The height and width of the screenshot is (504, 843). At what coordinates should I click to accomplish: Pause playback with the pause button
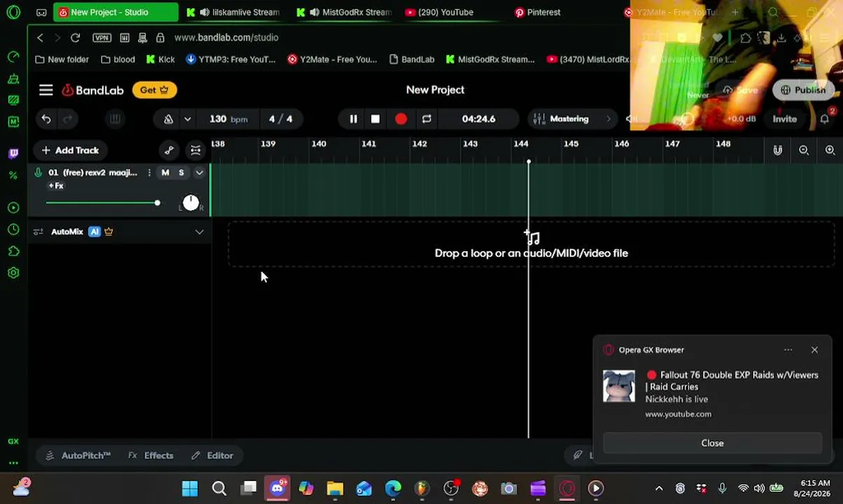(x=353, y=119)
